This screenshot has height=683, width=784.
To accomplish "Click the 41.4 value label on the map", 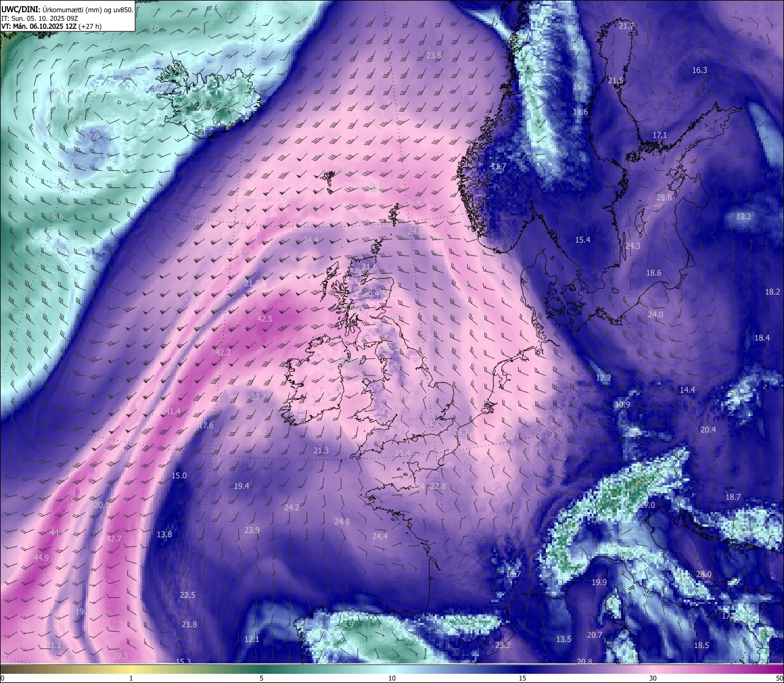I will [173, 411].
